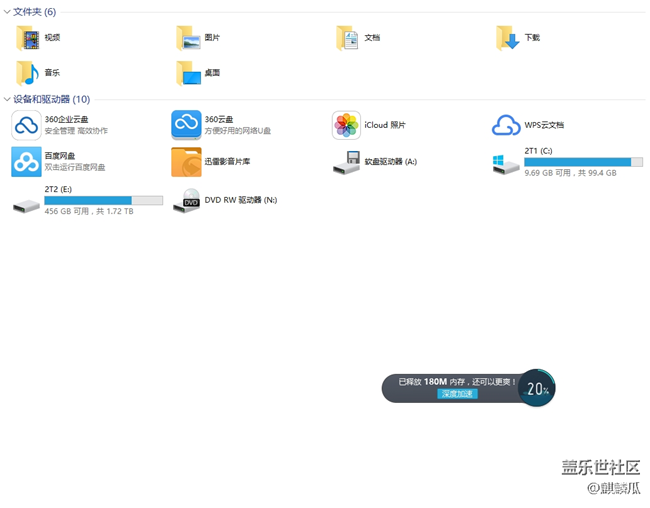Click the 2T1 (C:) capacity bar
Screen dimensions: 650x508
[583, 162]
